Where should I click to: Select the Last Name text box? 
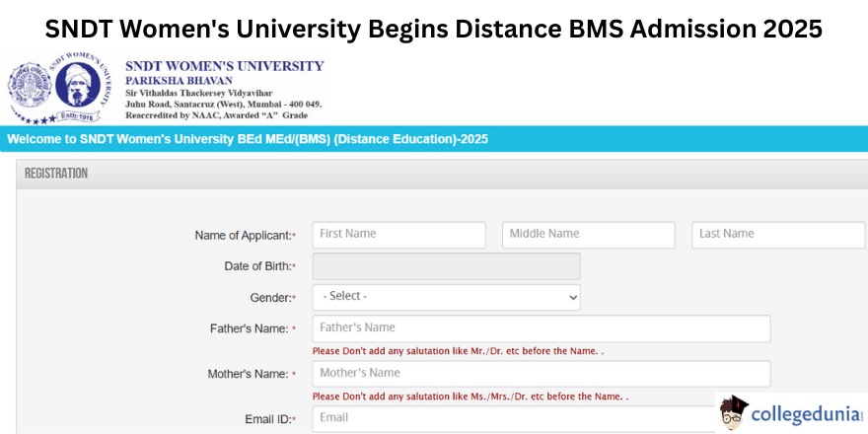pyautogui.click(x=777, y=235)
